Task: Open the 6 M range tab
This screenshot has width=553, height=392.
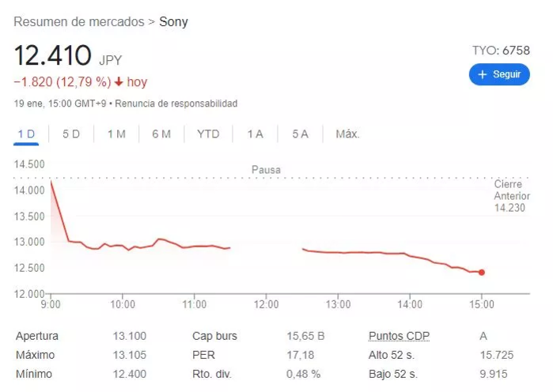Action: click(x=161, y=134)
